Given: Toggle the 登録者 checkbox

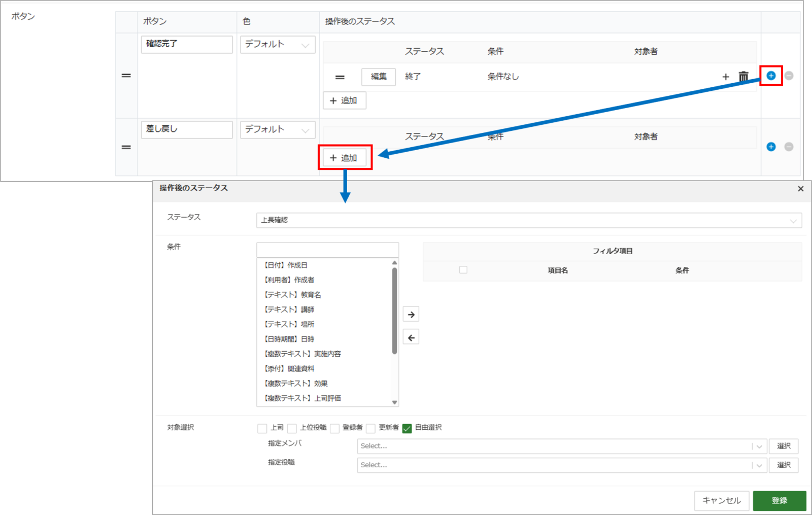Looking at the screenshot, I should click(335, 428).
